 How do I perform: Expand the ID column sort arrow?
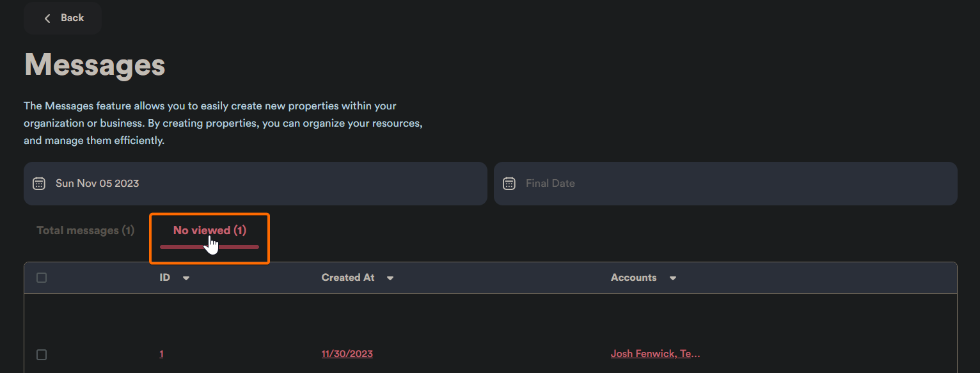pos(186,278)
